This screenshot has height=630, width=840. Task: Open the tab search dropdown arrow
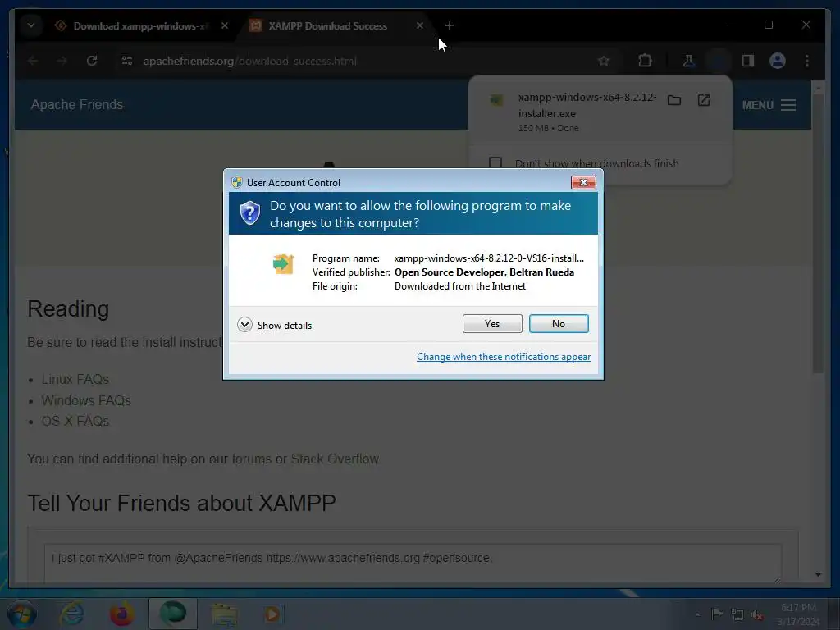click(x=31, y=25)
